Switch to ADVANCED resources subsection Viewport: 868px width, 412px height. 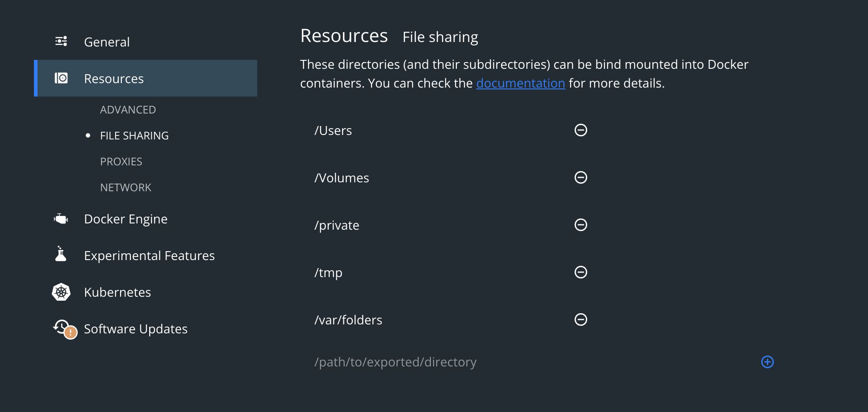[x=128, y=110]
